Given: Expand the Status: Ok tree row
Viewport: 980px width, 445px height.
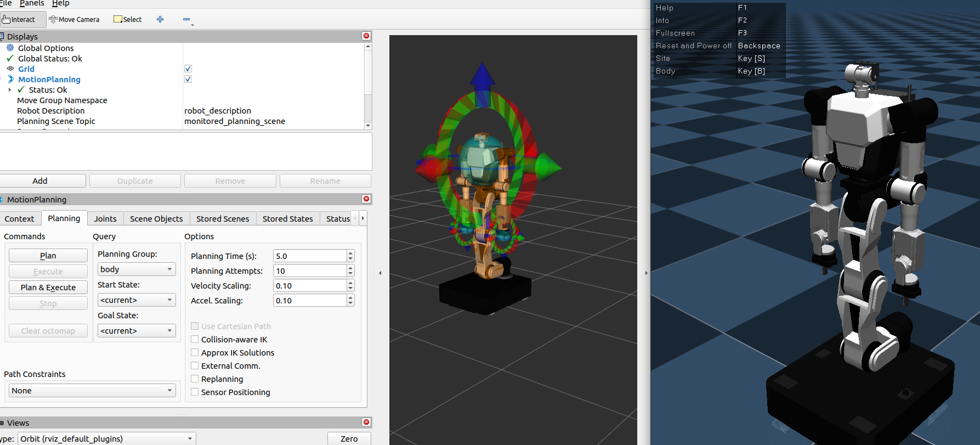Looking at the screenshot, I should click(x=10, y=89).
